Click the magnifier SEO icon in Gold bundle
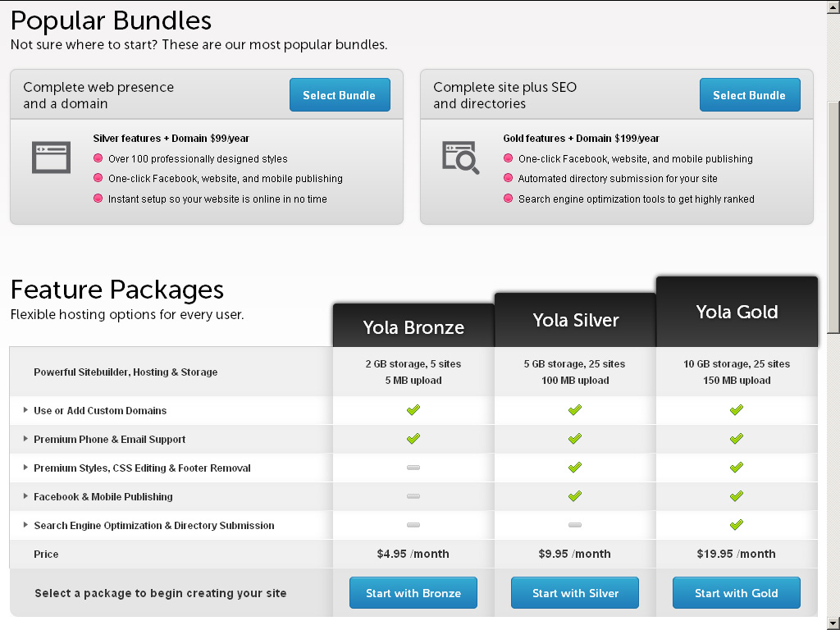This screenshot has height=630, width=840. point(460,157)
